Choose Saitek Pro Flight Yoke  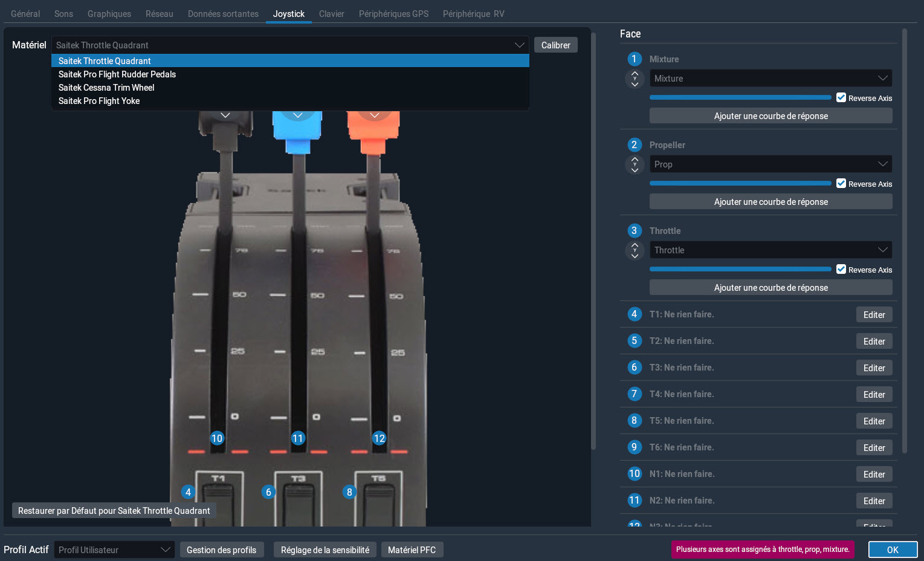tap(290, 101)
